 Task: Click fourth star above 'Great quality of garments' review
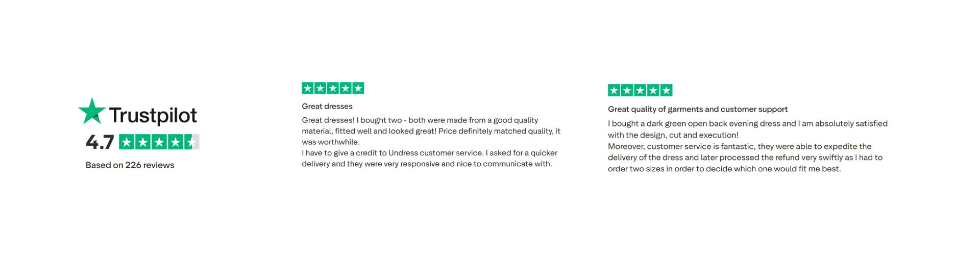(x=653, y=91)
